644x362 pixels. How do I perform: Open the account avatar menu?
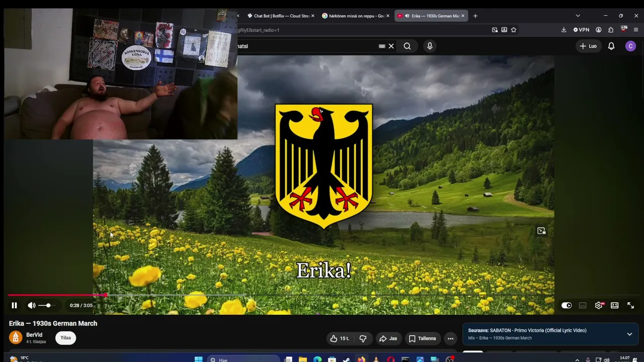coord(630,46)
